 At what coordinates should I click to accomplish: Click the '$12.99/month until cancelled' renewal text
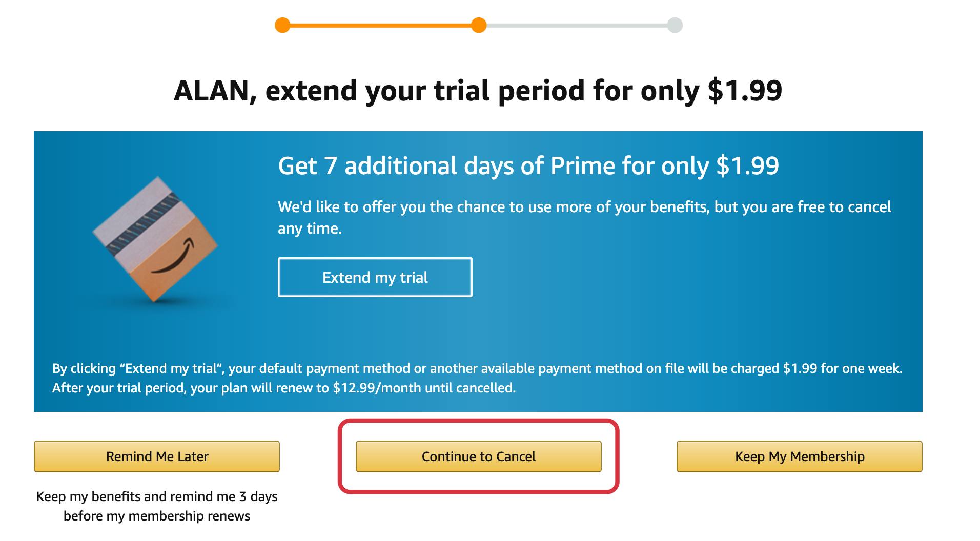point(424,388)
